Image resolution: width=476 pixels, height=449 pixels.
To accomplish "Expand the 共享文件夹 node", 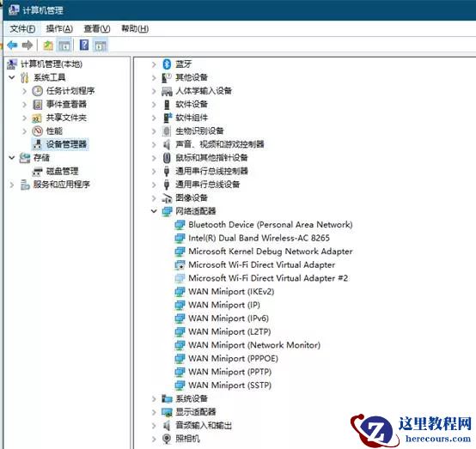I will pyautogui.click(x=25, y=118).
